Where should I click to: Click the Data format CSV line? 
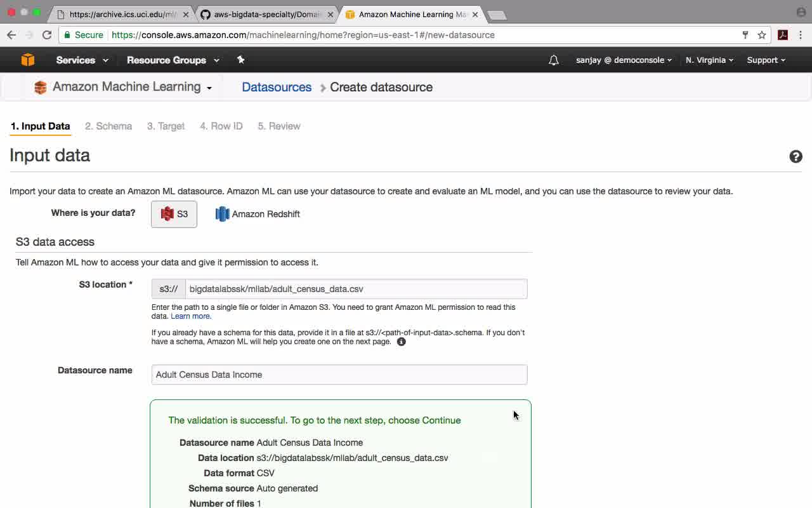(x=239, y=473)
